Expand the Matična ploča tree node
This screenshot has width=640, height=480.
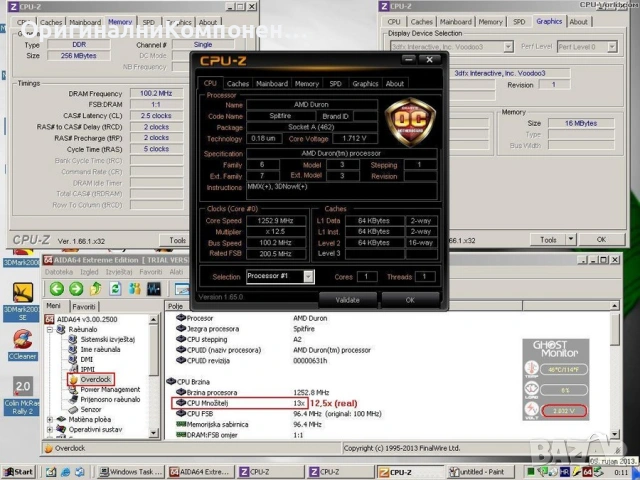[x=50, y=420]
